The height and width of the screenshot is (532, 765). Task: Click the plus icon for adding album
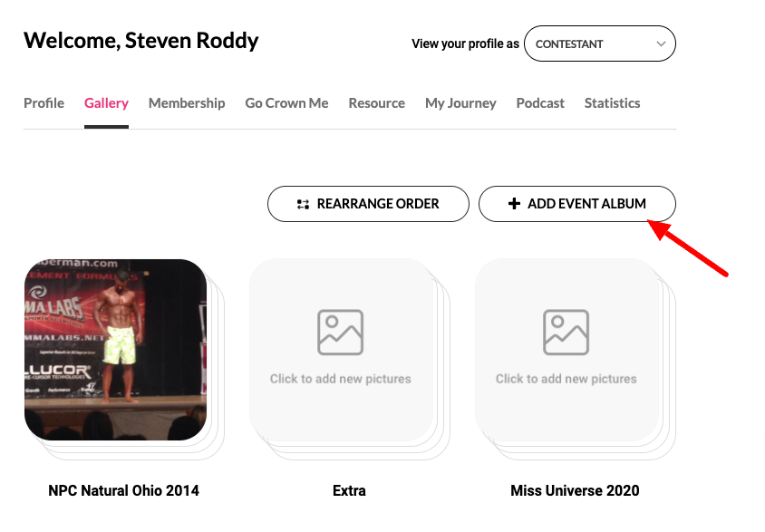point(514,203)
